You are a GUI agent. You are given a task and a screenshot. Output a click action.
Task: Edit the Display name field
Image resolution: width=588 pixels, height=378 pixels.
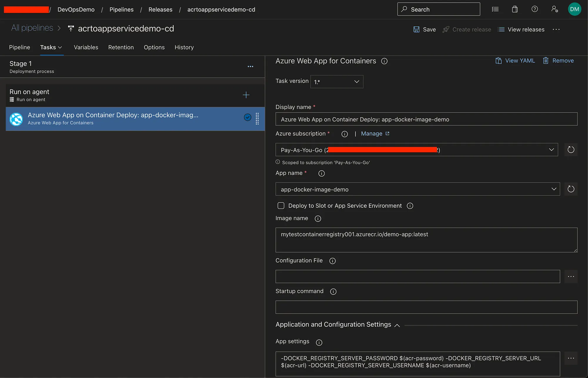[x=426, y=119]
